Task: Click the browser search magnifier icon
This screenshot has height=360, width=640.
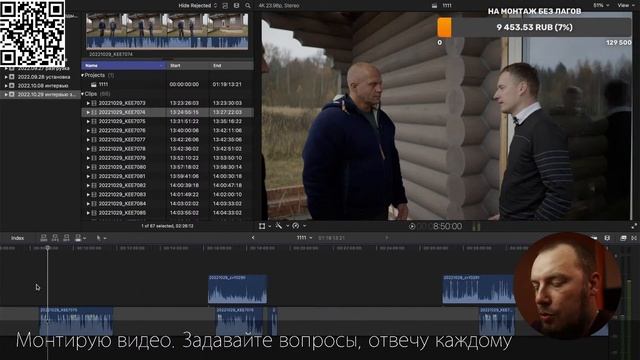Action: (x=248, y=6)
